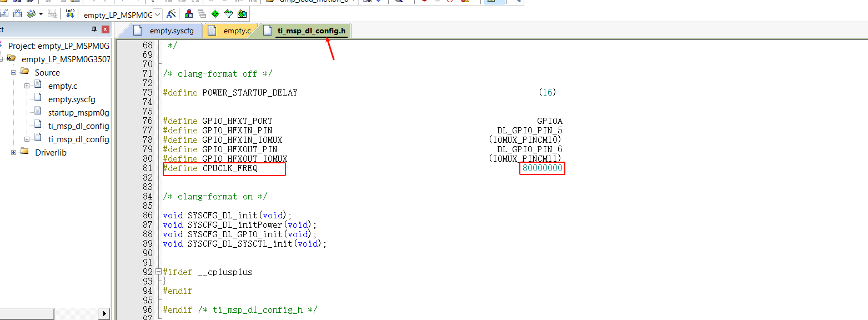The image size is (868, 320).
Task: Toggle auto-hide pin on Project panel
Action: tap(94, 29)
